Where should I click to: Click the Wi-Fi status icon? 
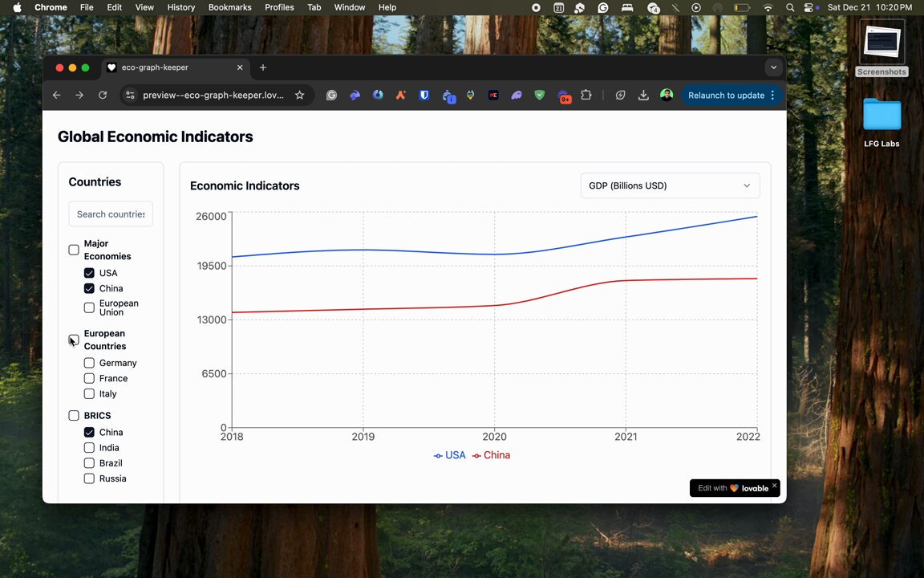click(768, 8)
